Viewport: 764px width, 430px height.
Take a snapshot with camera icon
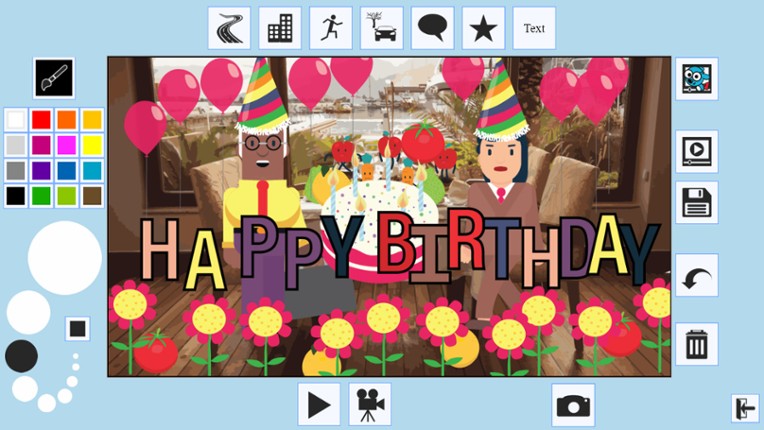tap(573, 405)
